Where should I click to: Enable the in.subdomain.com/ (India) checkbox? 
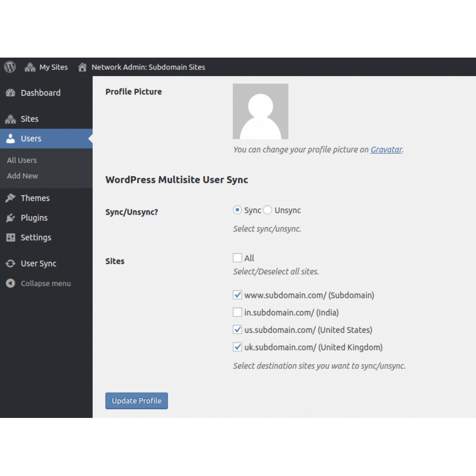(237, 312)
